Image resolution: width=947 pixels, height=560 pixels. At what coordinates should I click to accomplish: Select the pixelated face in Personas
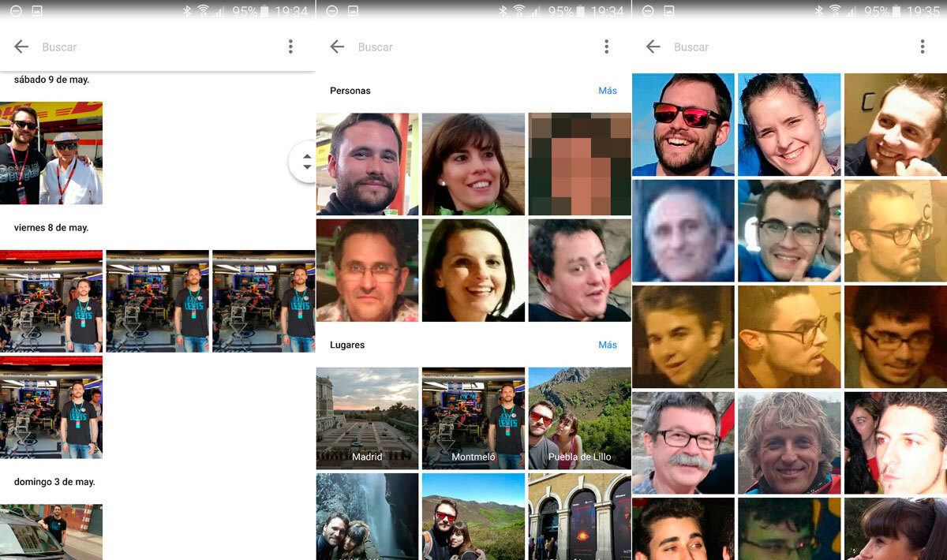(x=579, y=164)
